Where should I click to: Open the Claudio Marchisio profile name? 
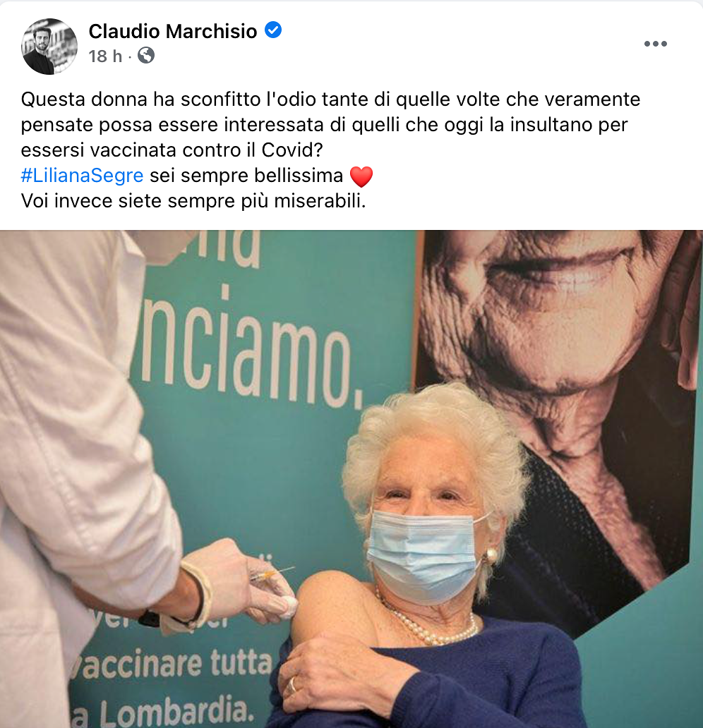pyautogui.click(x=173, y=31)
